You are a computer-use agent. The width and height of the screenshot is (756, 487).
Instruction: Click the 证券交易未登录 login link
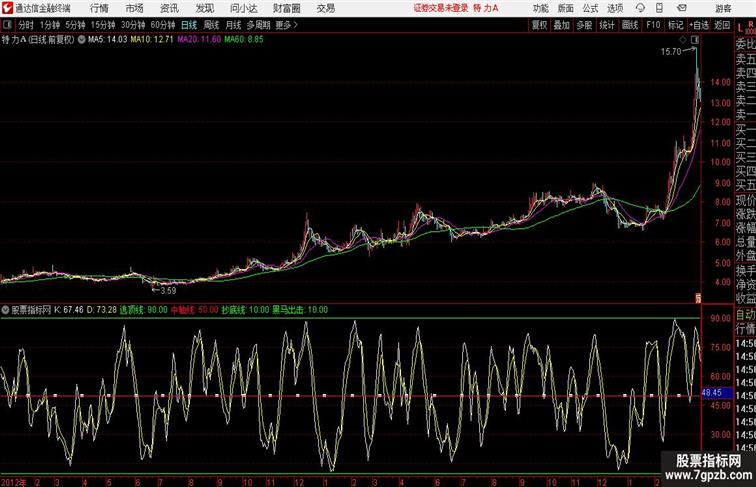point(441,8)
